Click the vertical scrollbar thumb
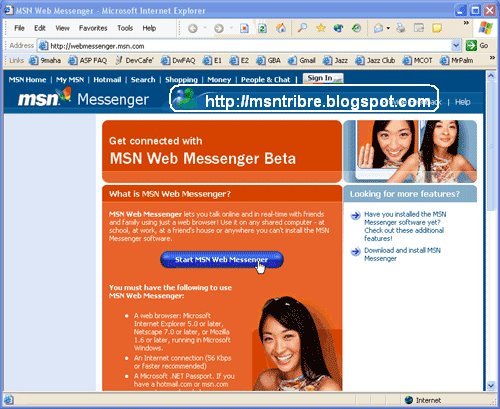The width and height of the screenshot is (500, 409). pos(491,146)
